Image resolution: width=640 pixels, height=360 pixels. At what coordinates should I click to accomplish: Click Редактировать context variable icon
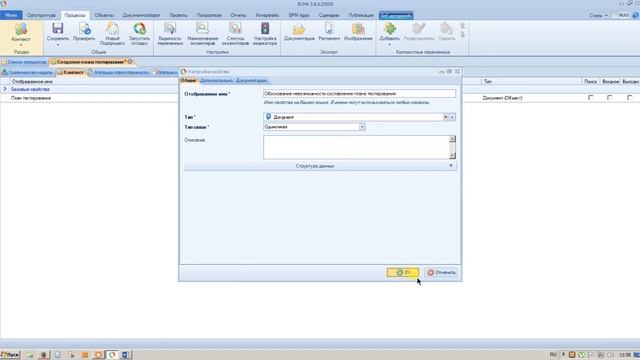(418, 29)
